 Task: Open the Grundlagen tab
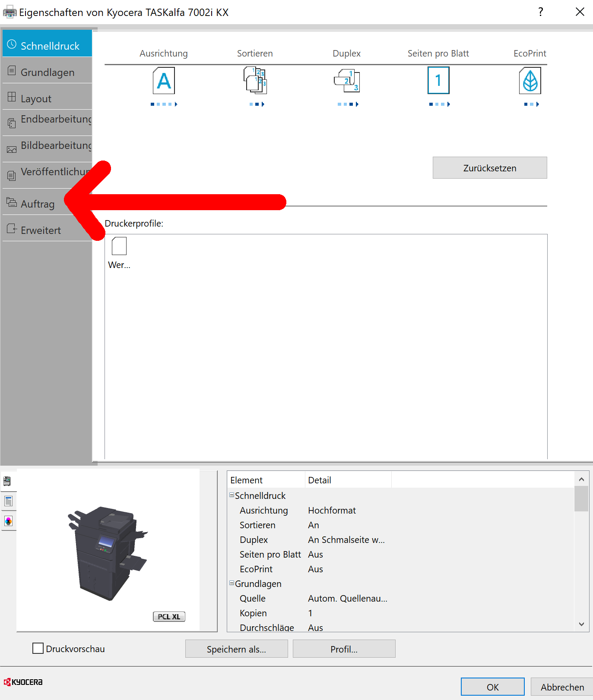[47, 73]
